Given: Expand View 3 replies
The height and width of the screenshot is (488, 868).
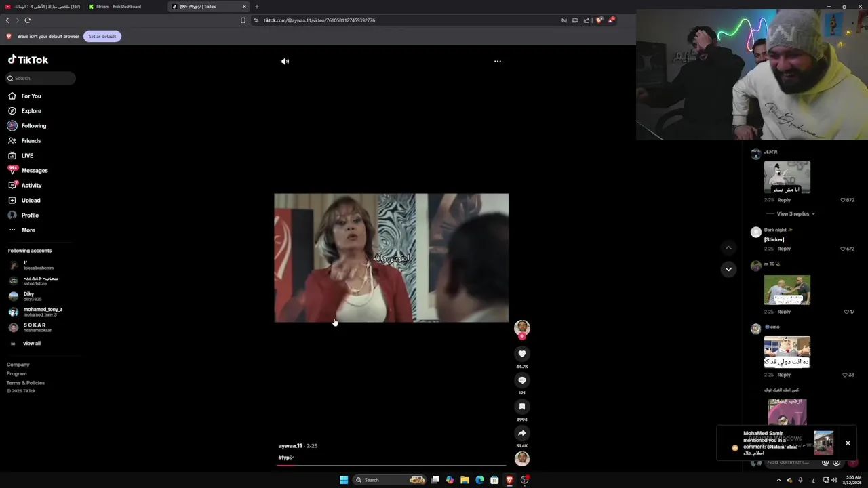Looking at the screenshot, I should tap(795, 214).
